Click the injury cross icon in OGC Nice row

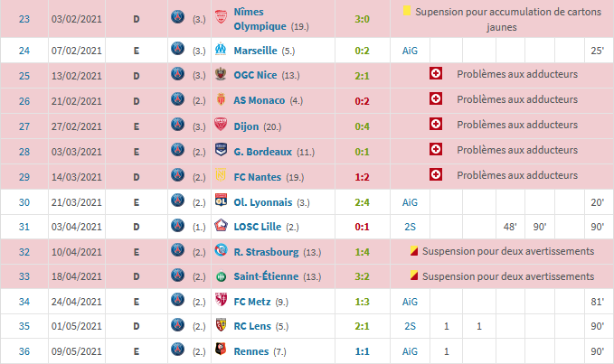436,74
